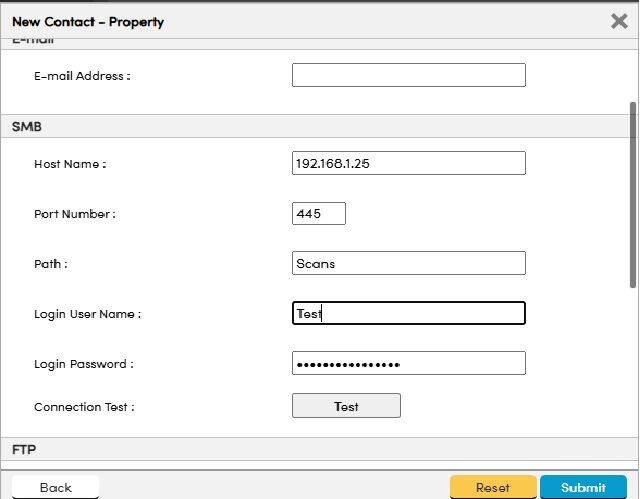Click the Port Number label
This screenshot has height=499, width=640.
[x=75, y=214]
